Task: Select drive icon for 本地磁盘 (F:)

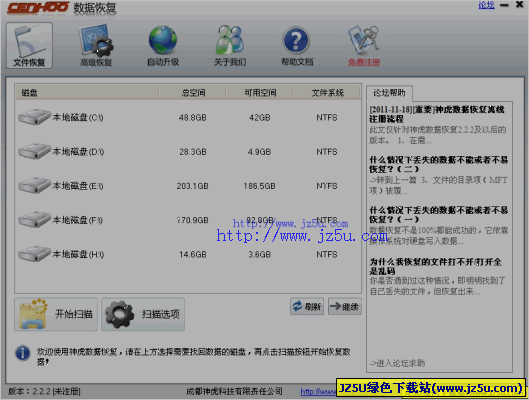Action: (34, 220)
